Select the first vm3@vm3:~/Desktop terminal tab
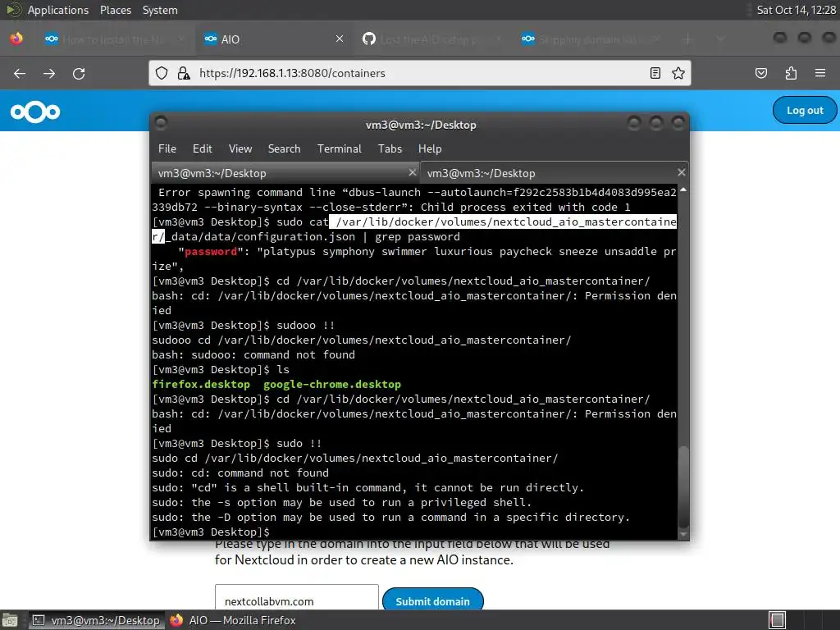 click(285, 173)
